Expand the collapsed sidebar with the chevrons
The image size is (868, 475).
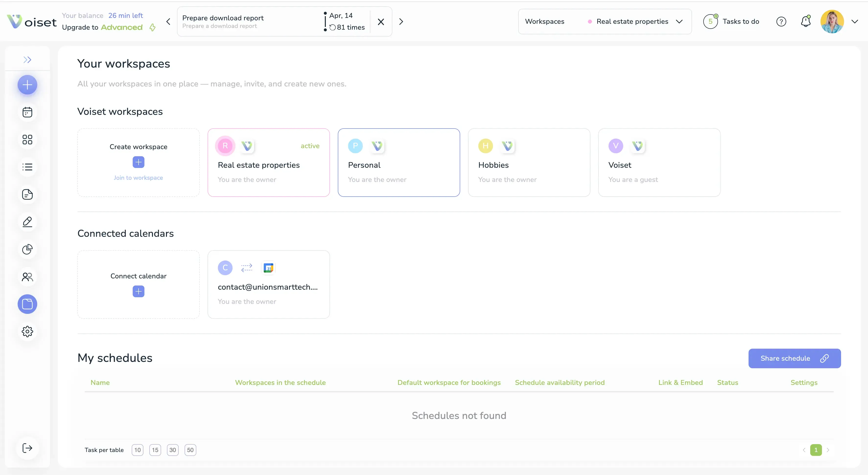coord(27,60)
